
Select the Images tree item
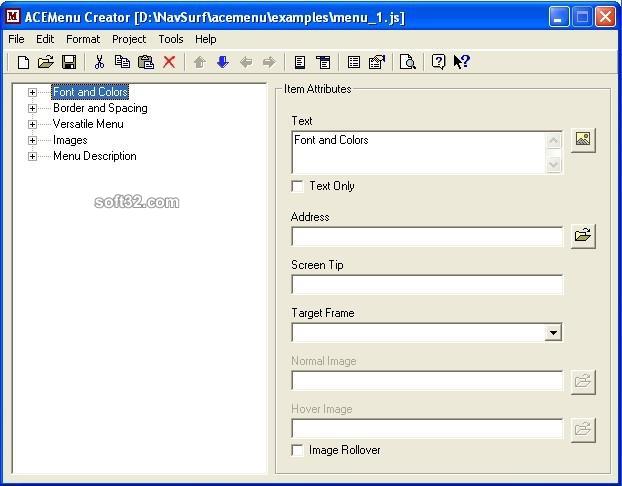tap(70, 140)
